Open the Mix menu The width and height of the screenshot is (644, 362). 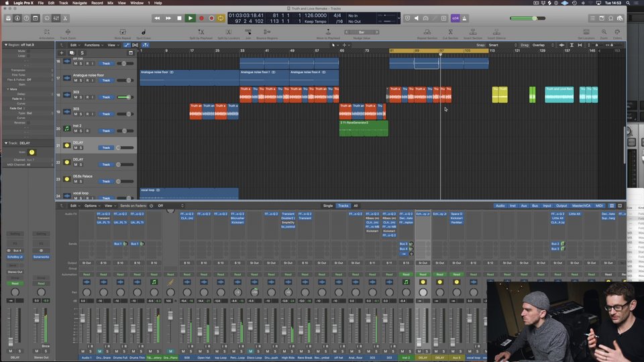tap(111, 3)
